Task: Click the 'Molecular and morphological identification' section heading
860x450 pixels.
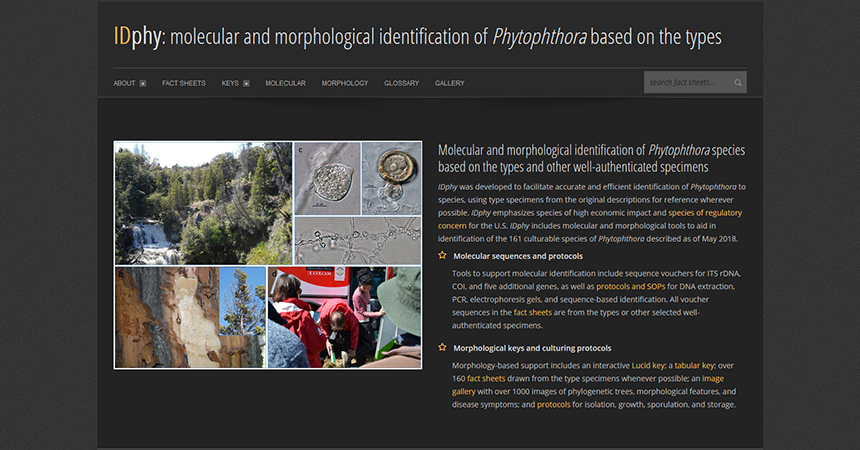Action: pos(591,158)
